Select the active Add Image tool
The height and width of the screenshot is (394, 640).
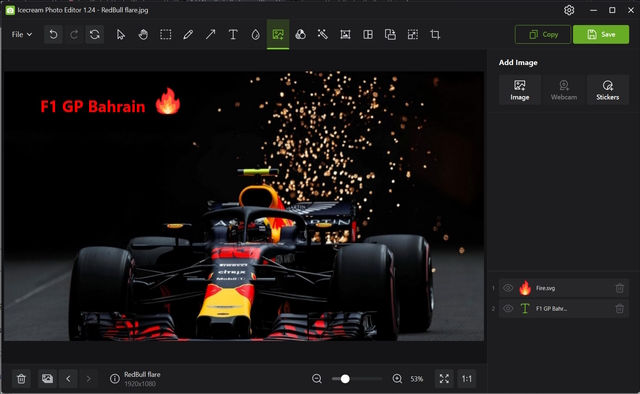point(278,35)
